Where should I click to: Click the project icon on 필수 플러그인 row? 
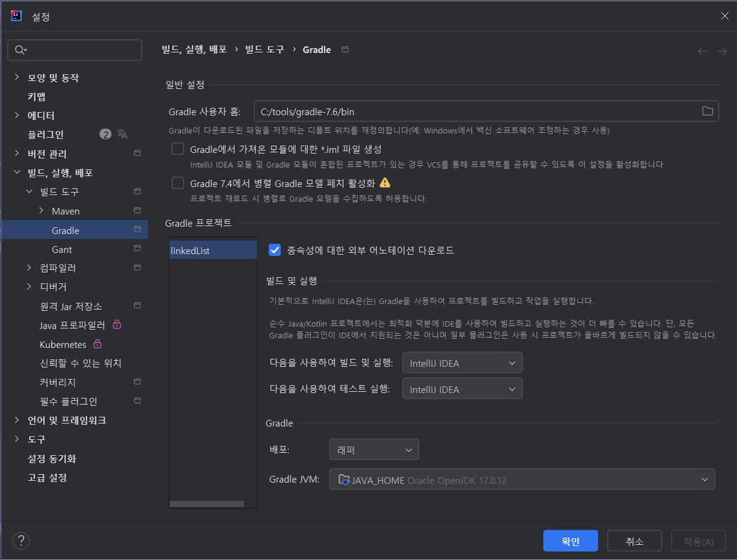tap(137, 401)
